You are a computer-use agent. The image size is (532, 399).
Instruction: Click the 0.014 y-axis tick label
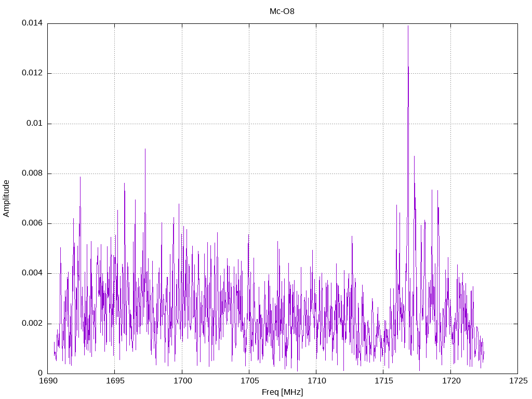tap(32, 23)
